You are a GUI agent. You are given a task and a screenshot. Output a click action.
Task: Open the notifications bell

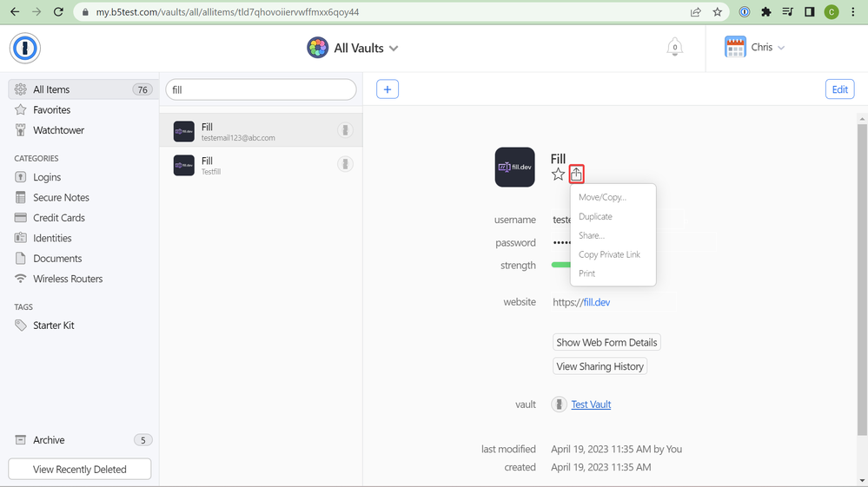tap(674, 48)
